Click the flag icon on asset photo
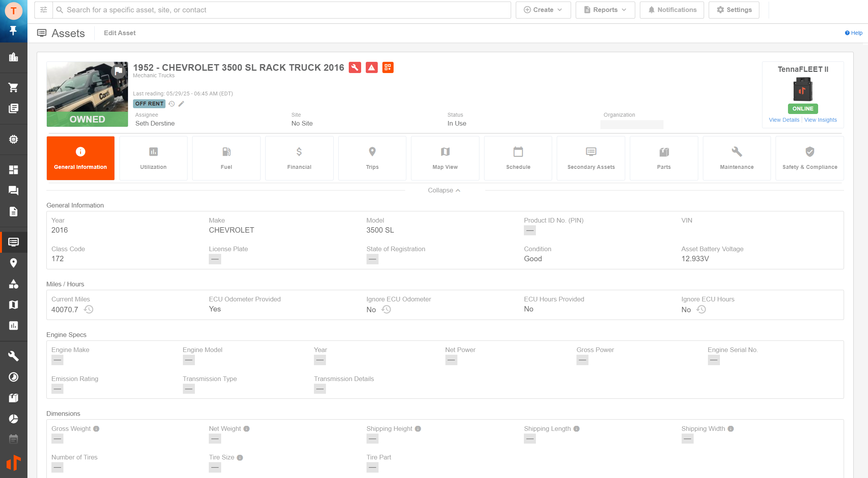Screen dimensions: 868x478 118,71
